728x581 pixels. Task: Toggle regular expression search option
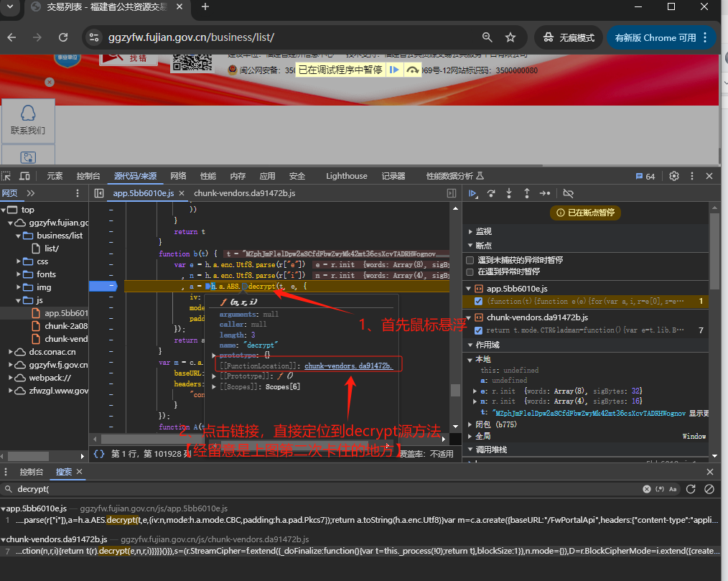660,489
